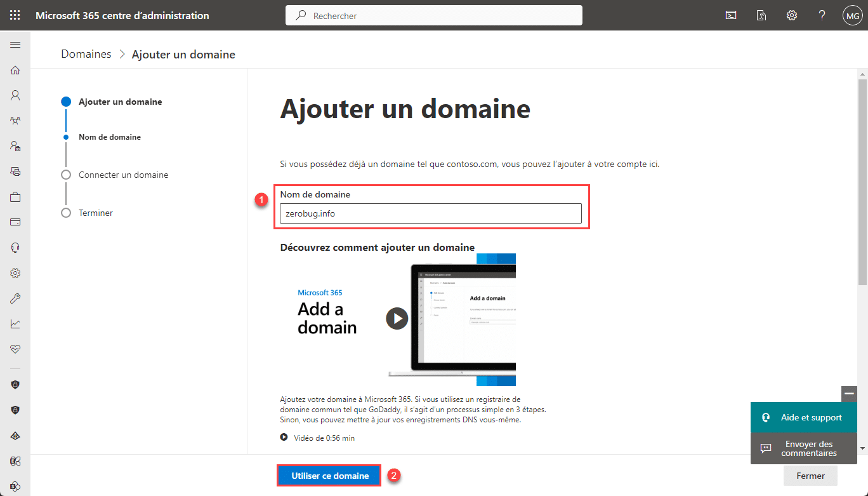
Task: Click the Nom de domaine text field
Action: coord(431,213)
